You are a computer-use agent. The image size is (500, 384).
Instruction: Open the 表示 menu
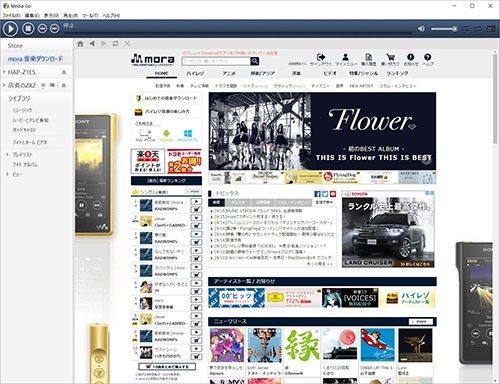pyautogui.click(x=51, y=15)
